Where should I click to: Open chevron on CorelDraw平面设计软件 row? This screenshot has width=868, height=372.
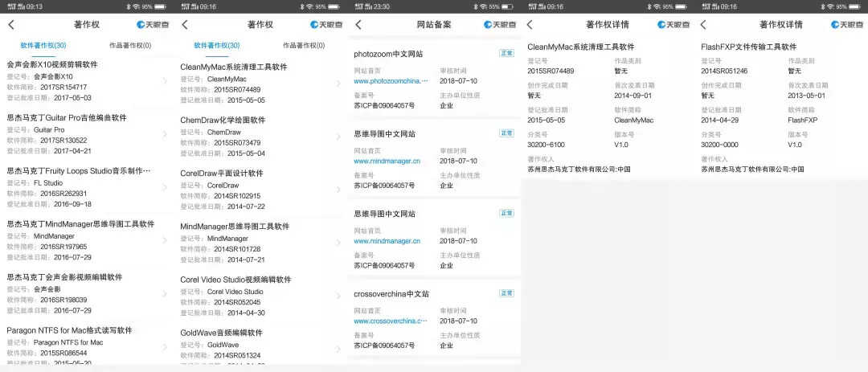[338, 190]
